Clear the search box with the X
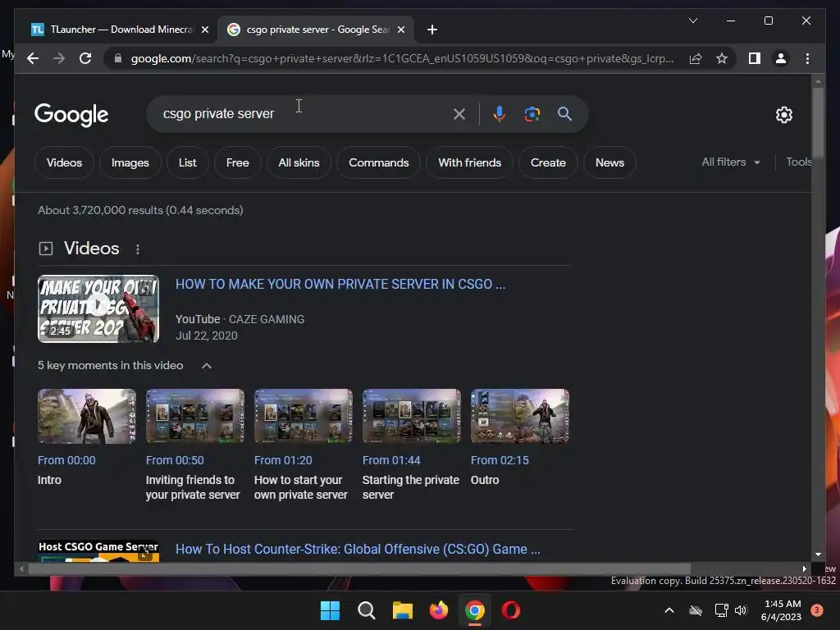 tap(459, 113)
